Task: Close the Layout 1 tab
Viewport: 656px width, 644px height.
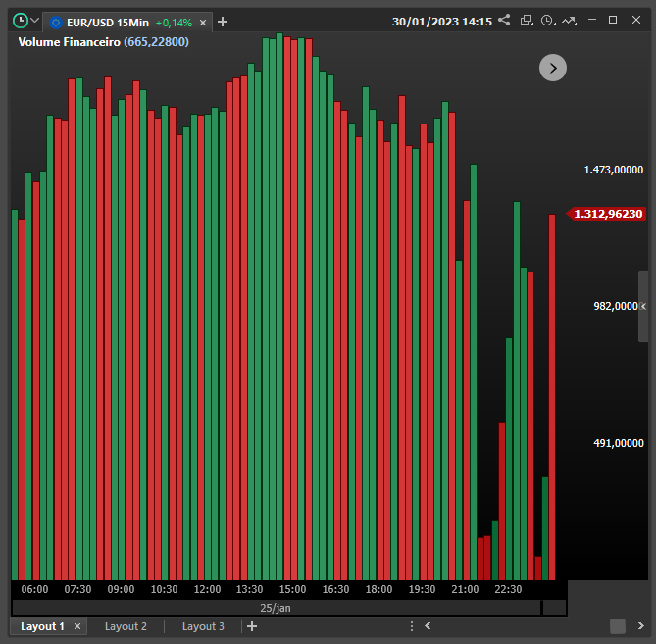Action: click(x=77, y=626)
